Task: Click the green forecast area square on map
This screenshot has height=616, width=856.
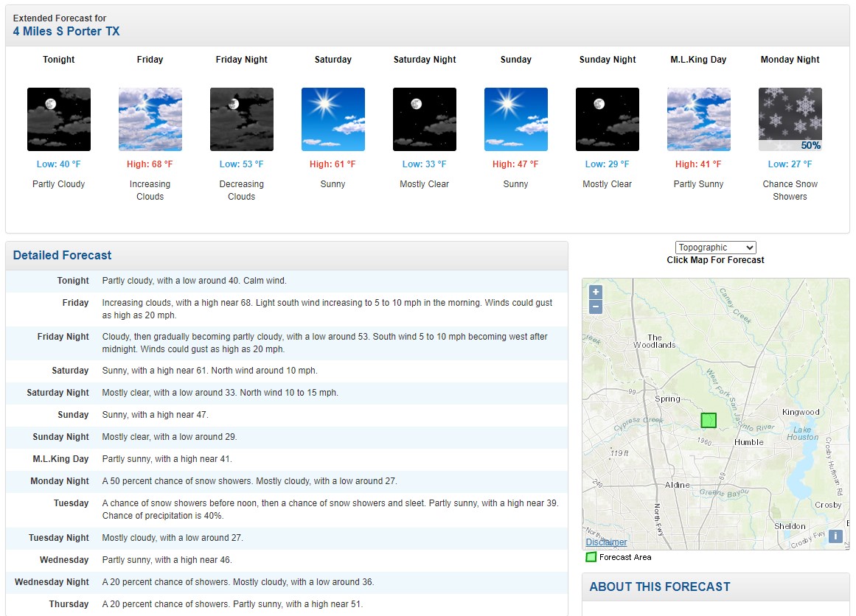Action: click(709, 420)
